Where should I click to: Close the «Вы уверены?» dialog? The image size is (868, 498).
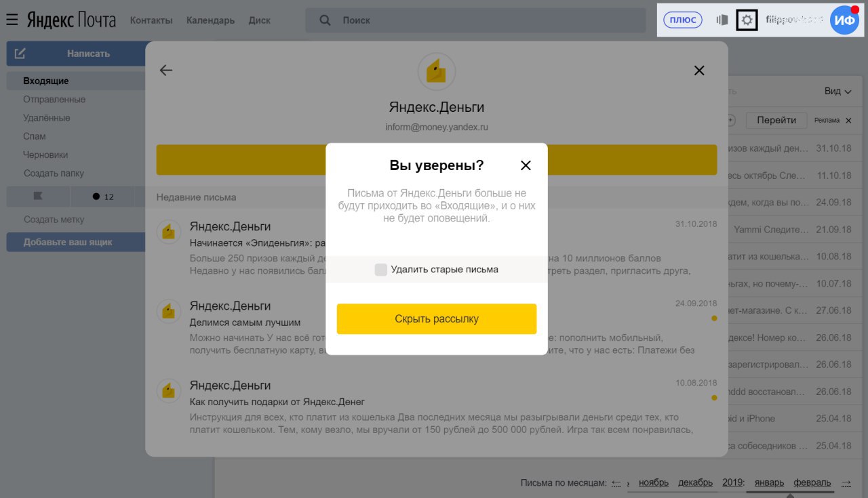click(526, 165)
